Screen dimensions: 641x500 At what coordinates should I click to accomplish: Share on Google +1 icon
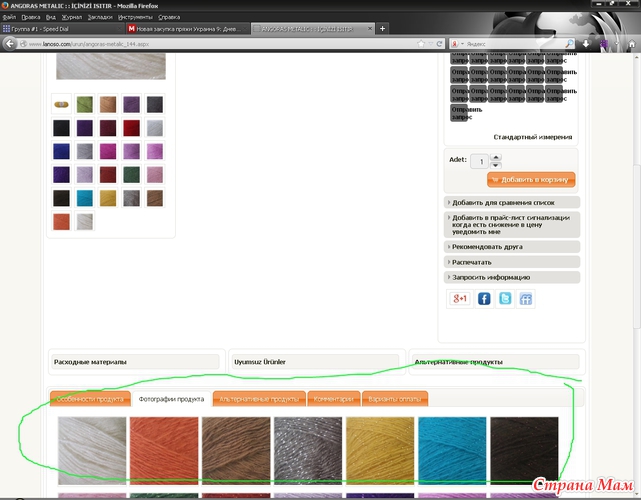click(x=459, y=298)
